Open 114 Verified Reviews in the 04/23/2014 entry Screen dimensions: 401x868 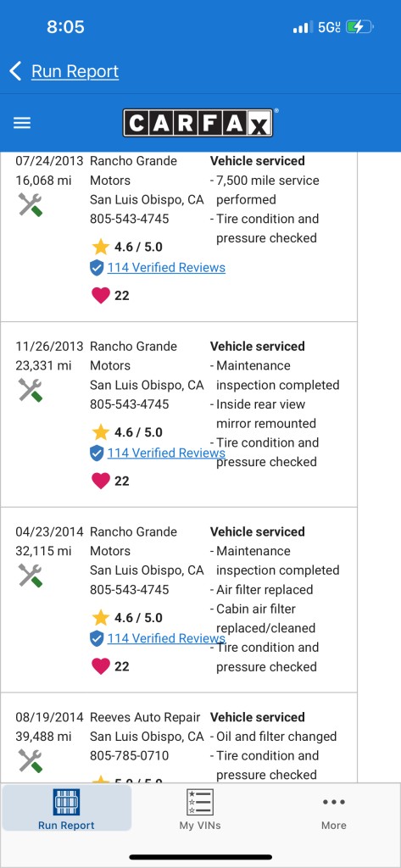click(166, 639)
